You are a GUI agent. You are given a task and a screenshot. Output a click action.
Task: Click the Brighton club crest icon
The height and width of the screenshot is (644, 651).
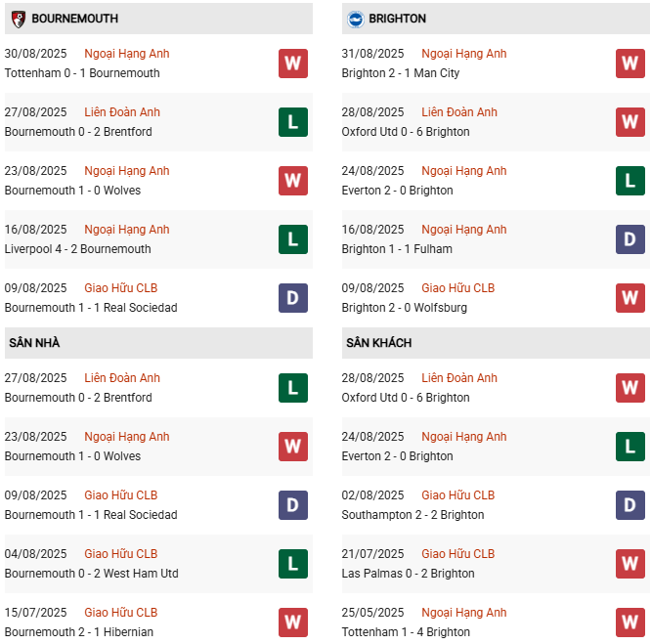356,19
